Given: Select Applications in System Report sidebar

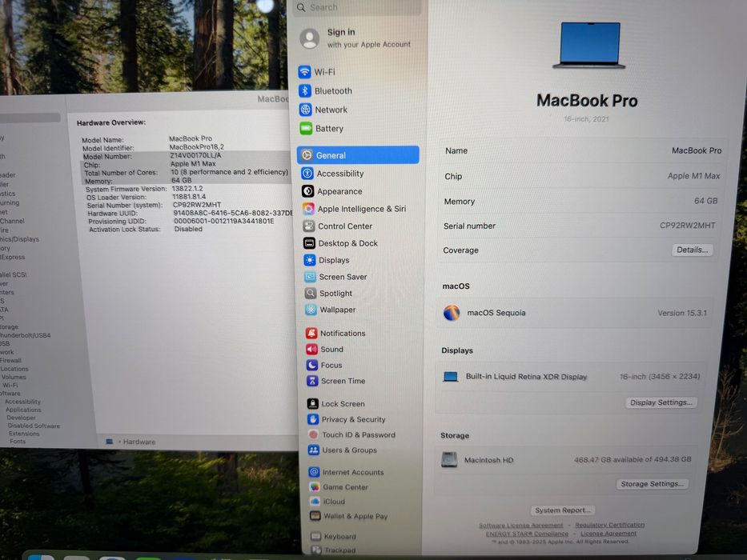Looking at the screenshot, I should click(23, 410).
